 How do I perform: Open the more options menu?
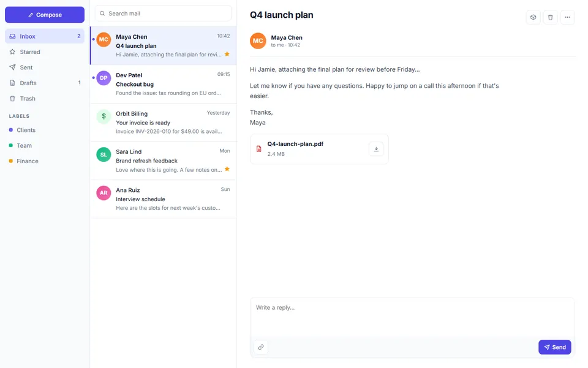567,17
